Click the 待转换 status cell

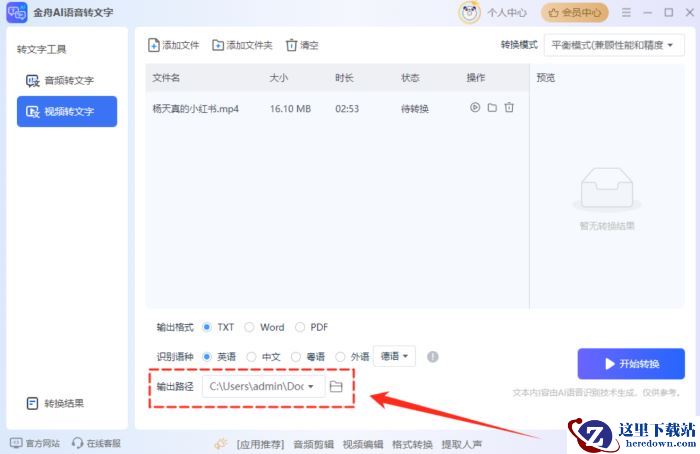click(x=415, y=109)
